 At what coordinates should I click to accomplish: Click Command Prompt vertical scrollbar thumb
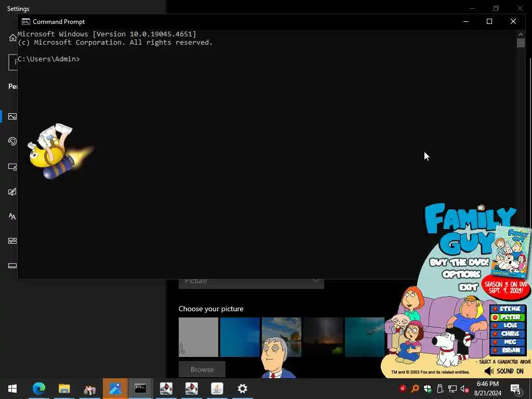pos(521,43)
